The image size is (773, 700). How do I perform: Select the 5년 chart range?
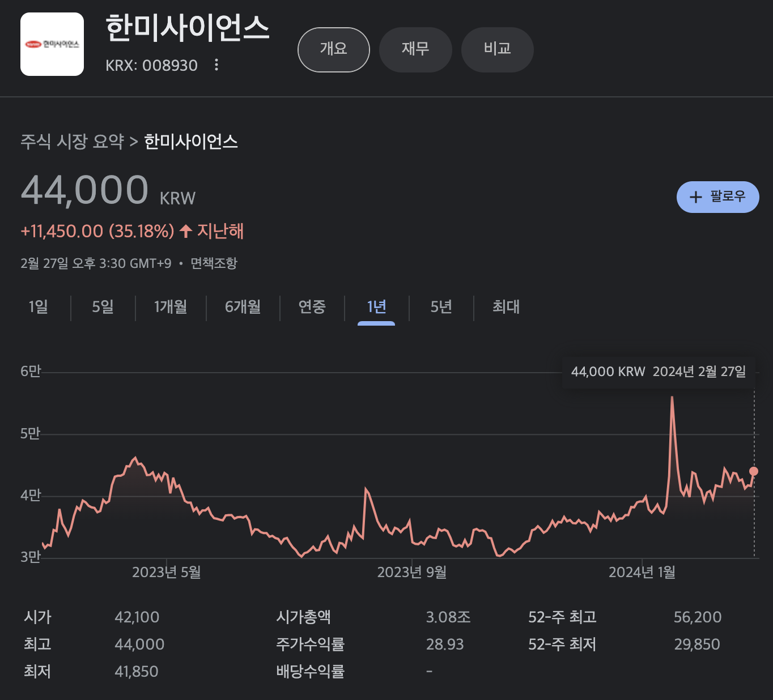pos(441,307)
